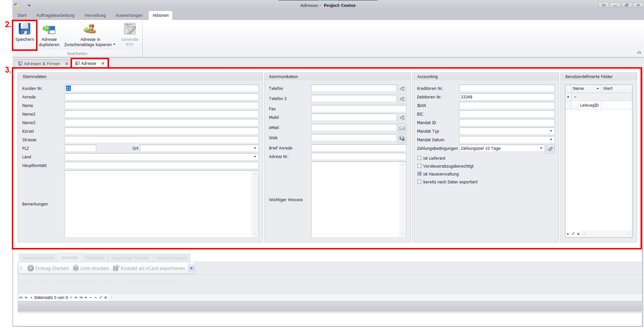644x327 pixels.
Task: Click the Bemerkungen scrollbar
Action: coord(255,204)
